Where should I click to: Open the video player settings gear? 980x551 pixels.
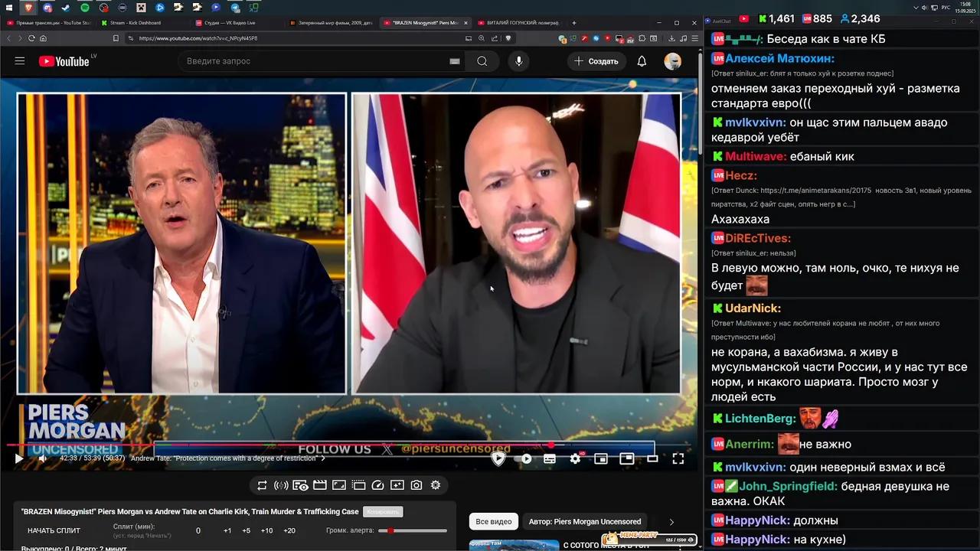pyautogui.click(x=576, y=458)
